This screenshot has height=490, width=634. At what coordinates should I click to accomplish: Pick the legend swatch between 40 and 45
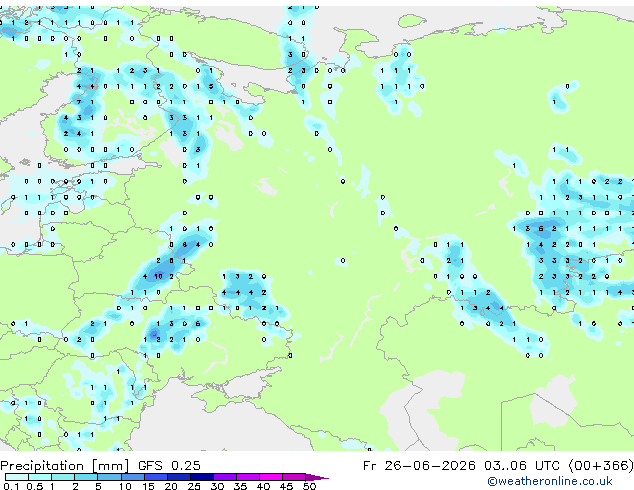pos(271,477)
